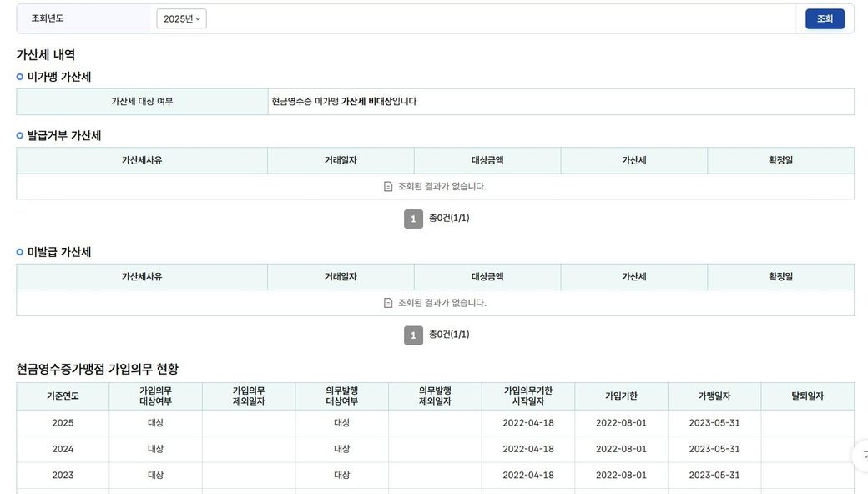The width and height of the screenshot is (868, 494).
Task: Select the 2024 row's 기준연도 cell
Action: pos(63,449)
